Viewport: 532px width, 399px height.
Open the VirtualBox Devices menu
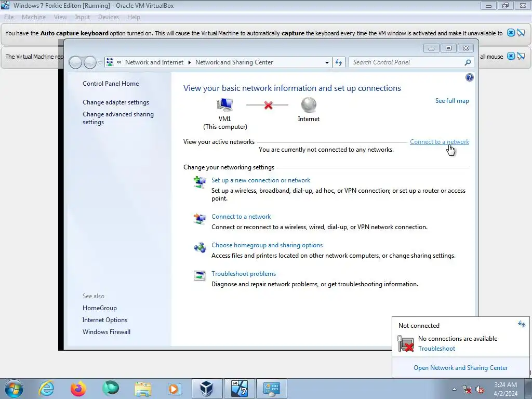tap(108, 17)
